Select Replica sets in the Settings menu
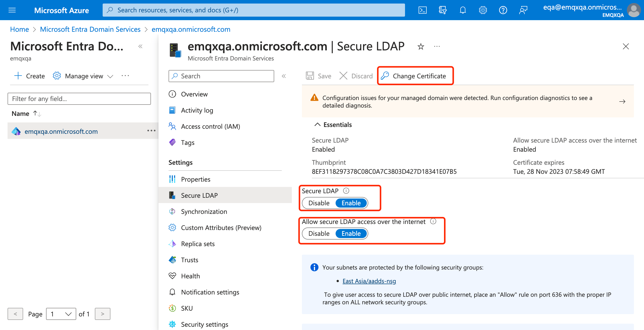644x330 pixels. coord(198,244)
